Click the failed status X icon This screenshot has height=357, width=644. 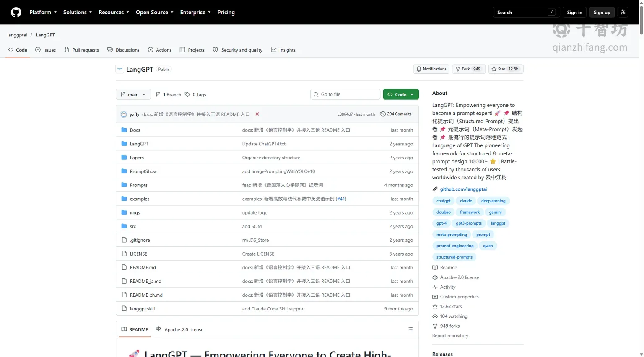click(x=257, y=114)
